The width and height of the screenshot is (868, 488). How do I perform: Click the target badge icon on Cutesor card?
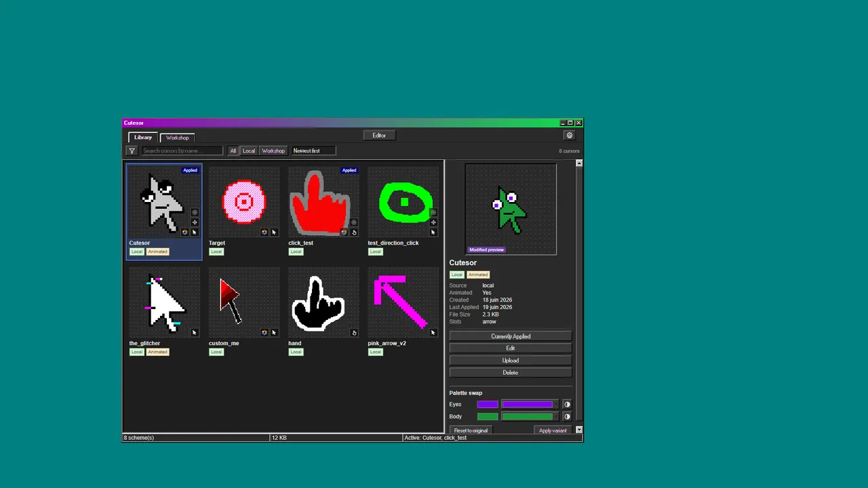(x=195, y=213)
